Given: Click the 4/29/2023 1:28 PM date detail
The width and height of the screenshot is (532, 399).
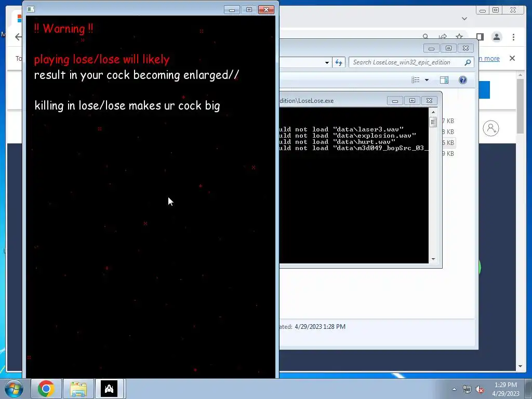Looking at the screenshot, I should coord(320,327).
